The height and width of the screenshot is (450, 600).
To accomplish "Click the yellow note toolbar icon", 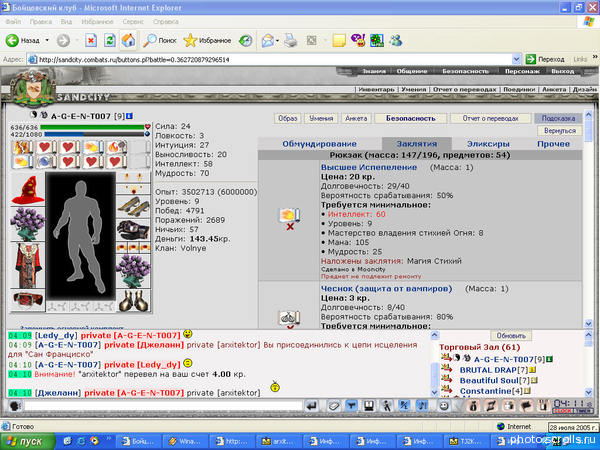I will click(339, 41).
